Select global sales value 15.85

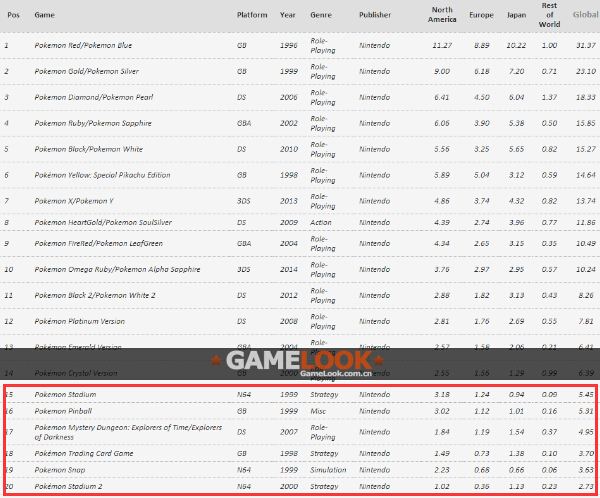pos(586,123)
